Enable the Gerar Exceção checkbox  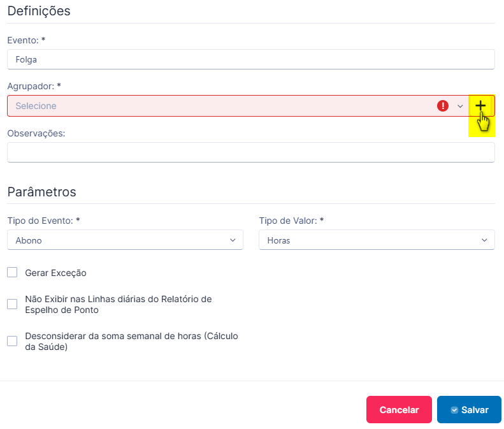point(12,272)
